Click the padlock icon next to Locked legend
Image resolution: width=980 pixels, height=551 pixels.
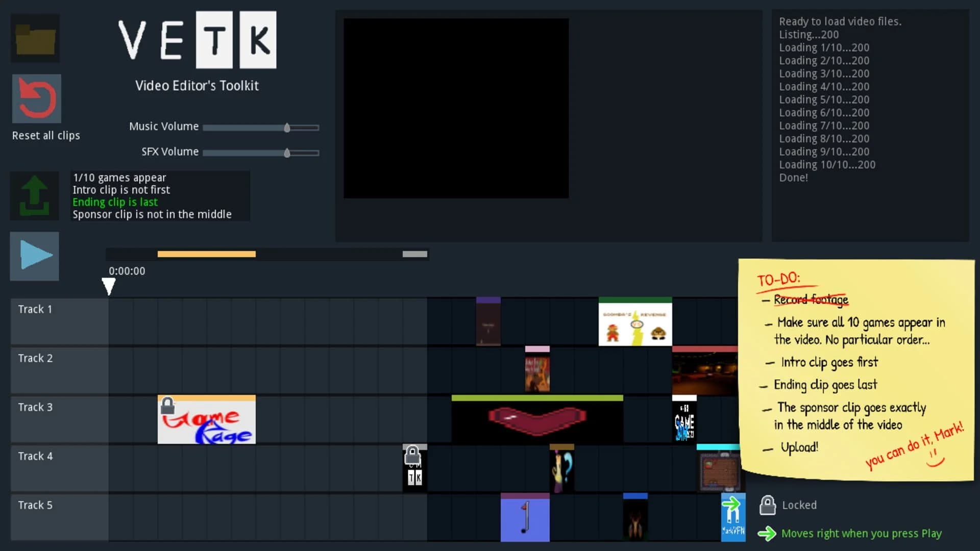(768, 505)
